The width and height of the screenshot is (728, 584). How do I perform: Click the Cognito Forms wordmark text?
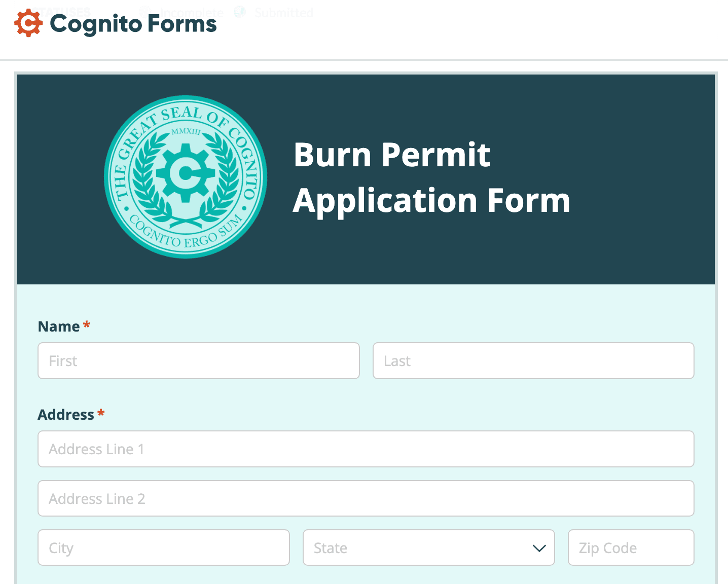point(133,24)
